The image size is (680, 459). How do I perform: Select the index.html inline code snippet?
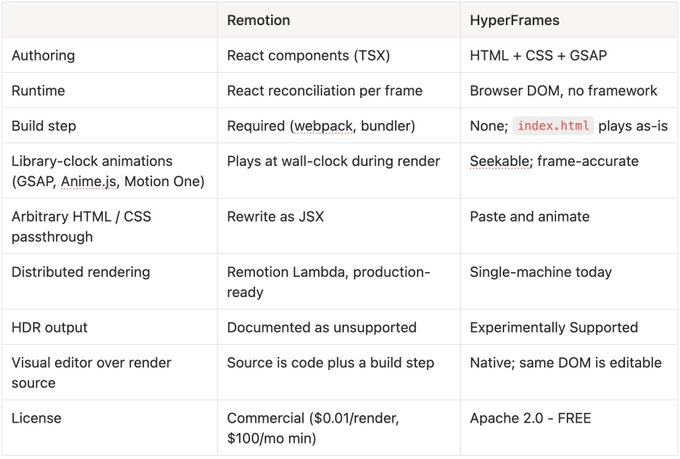(553, 126)
